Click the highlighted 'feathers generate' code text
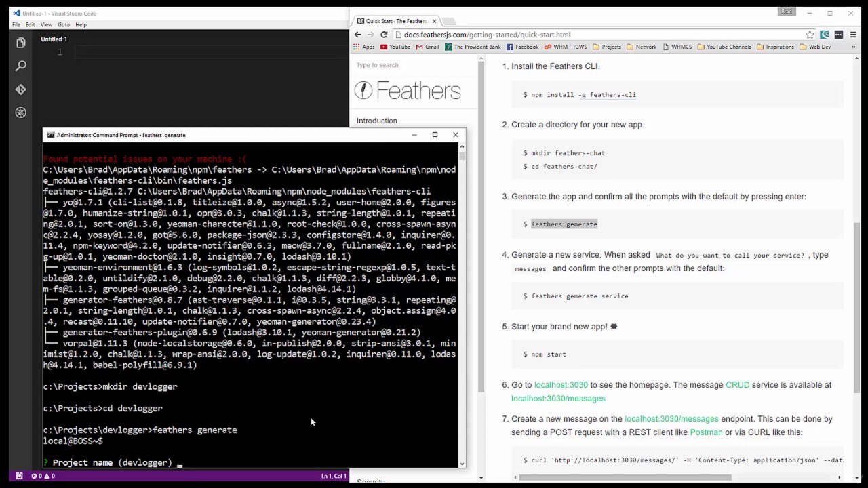Viewport: 868px width, 488px height. coord(564,224)
